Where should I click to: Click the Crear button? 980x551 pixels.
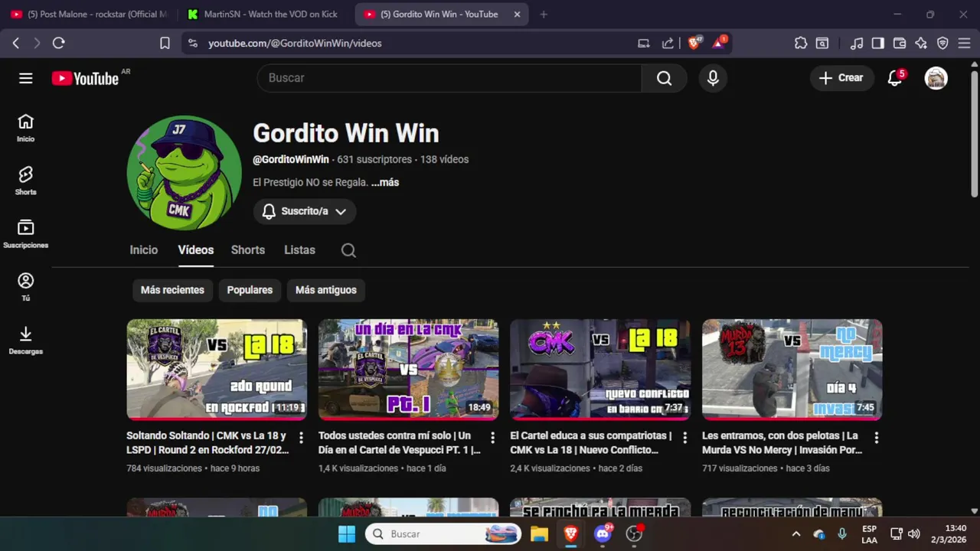pyautogui.click(x=841, y=78)
